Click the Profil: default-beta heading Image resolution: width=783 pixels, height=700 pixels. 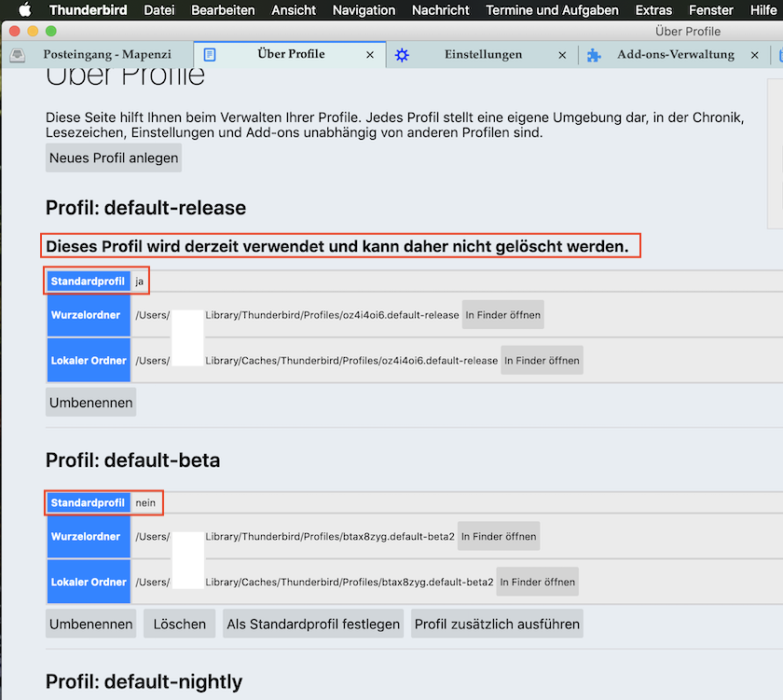click(132, 460)
